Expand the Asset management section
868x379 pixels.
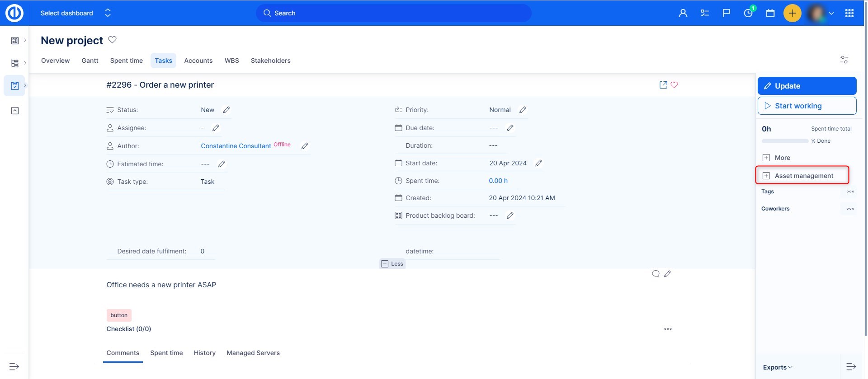[x=803, y=176]
